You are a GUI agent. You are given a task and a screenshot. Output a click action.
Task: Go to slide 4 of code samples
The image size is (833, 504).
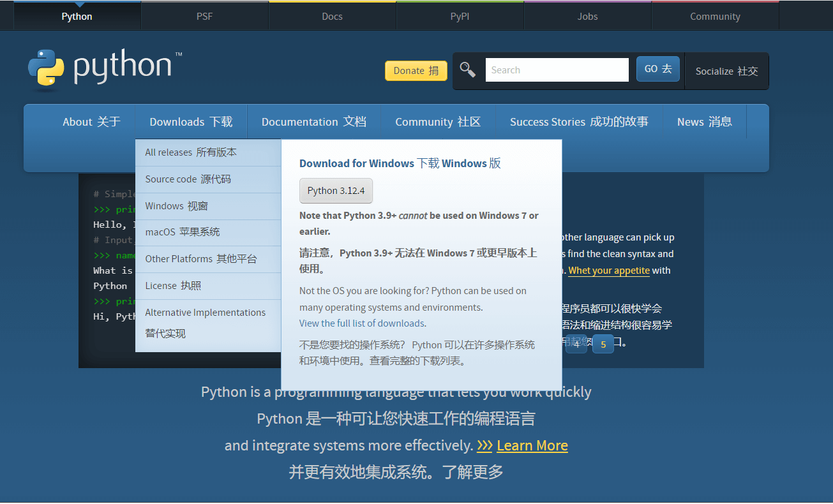(576, 344)
